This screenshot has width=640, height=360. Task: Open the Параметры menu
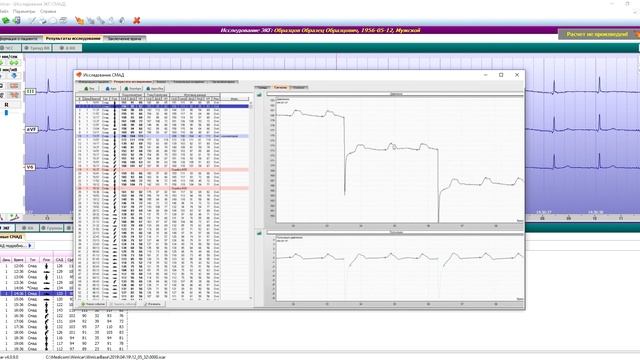[24, 11]
